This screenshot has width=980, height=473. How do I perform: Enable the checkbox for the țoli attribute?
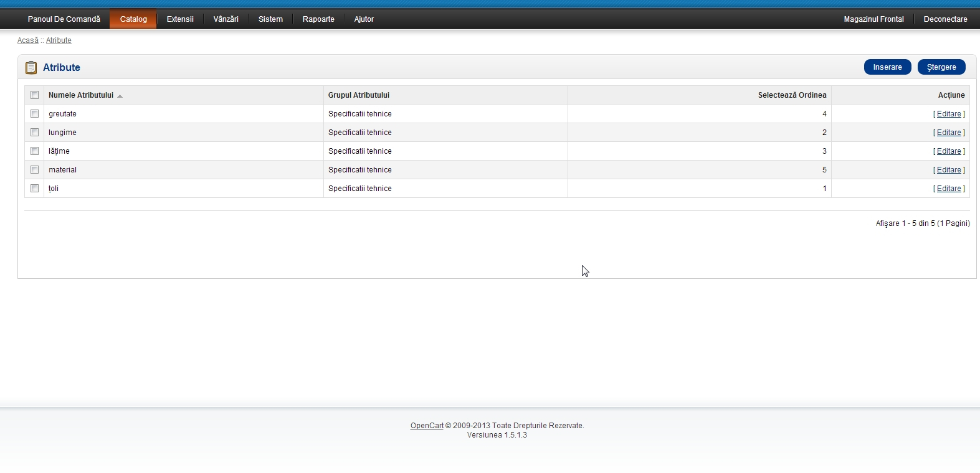34,189
